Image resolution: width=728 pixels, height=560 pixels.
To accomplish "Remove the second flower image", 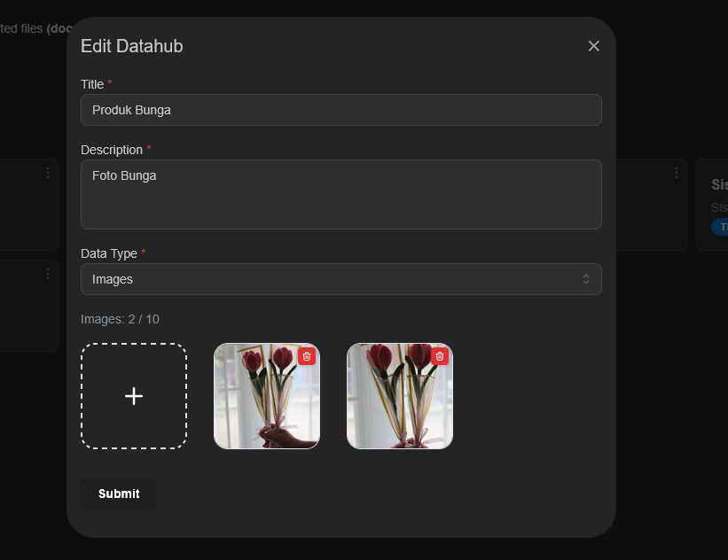I will 440,356.
